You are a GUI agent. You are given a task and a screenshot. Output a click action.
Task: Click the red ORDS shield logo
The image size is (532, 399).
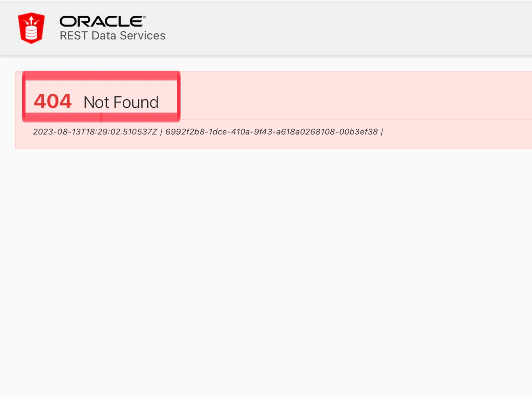(31, 28)
